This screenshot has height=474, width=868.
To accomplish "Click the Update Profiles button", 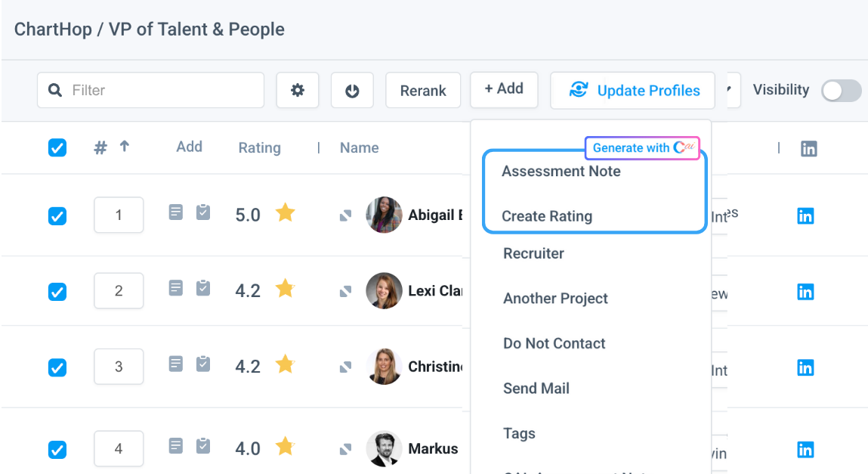I will point(633,90).
